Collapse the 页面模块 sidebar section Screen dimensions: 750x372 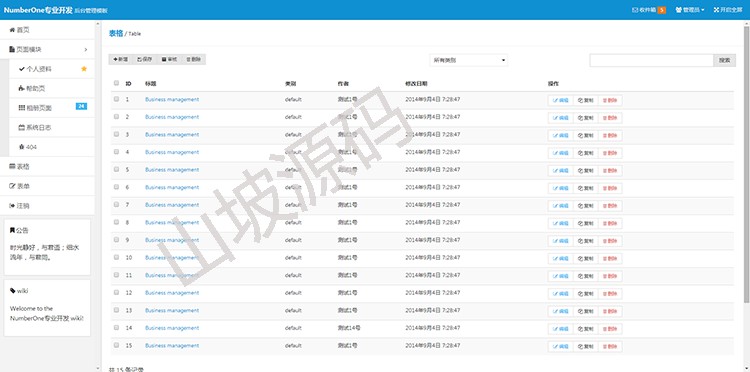47,49
